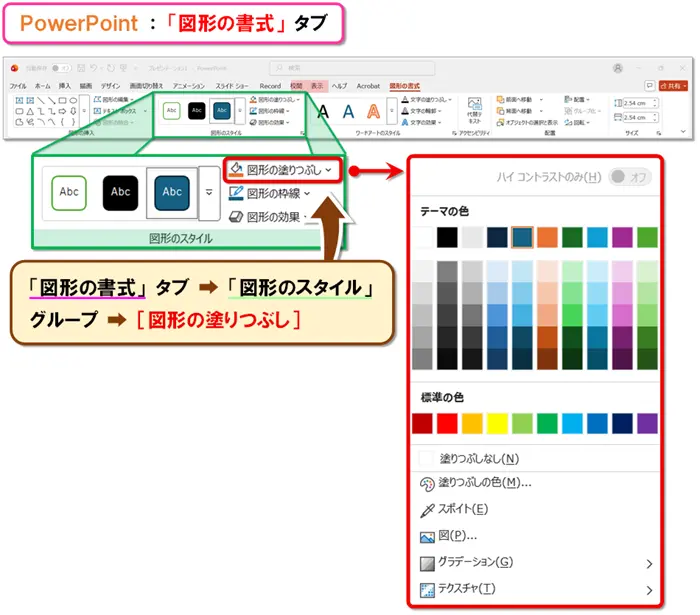Click the Save icon in title bar
Image resolution: width=700 pixels, height=615 pixels.
[x=81, y=68]
